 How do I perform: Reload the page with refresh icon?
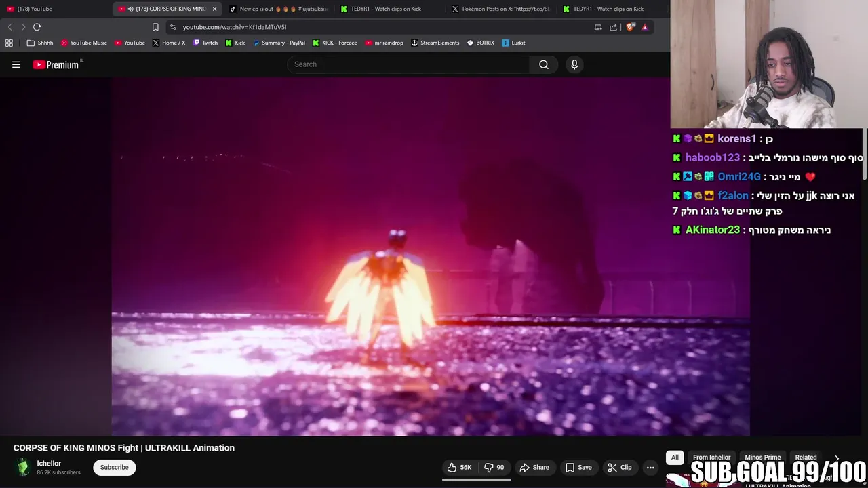click(37, 27)
